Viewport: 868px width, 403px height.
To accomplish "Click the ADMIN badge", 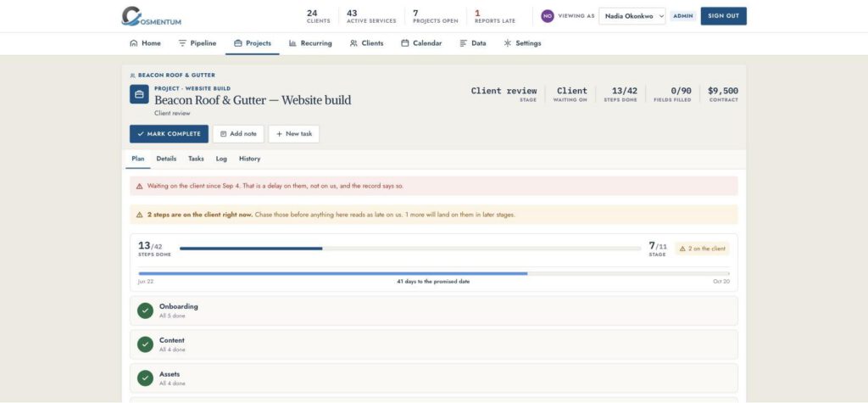I will point(683,16).
